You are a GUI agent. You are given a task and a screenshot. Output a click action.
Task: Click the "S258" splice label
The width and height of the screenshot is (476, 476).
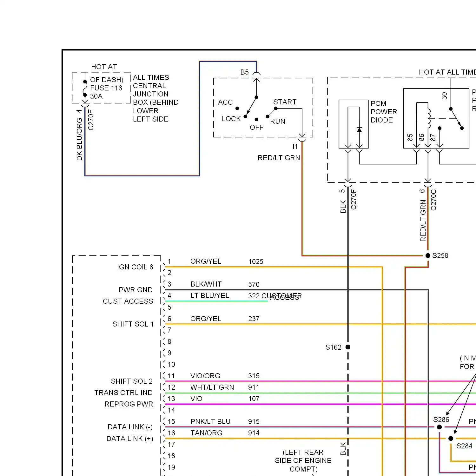tap(440, 255)
